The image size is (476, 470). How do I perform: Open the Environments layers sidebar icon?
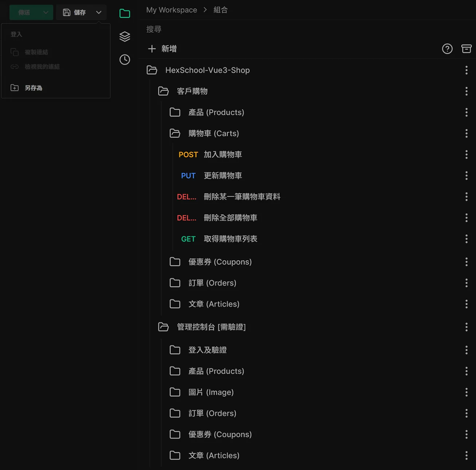125,36
